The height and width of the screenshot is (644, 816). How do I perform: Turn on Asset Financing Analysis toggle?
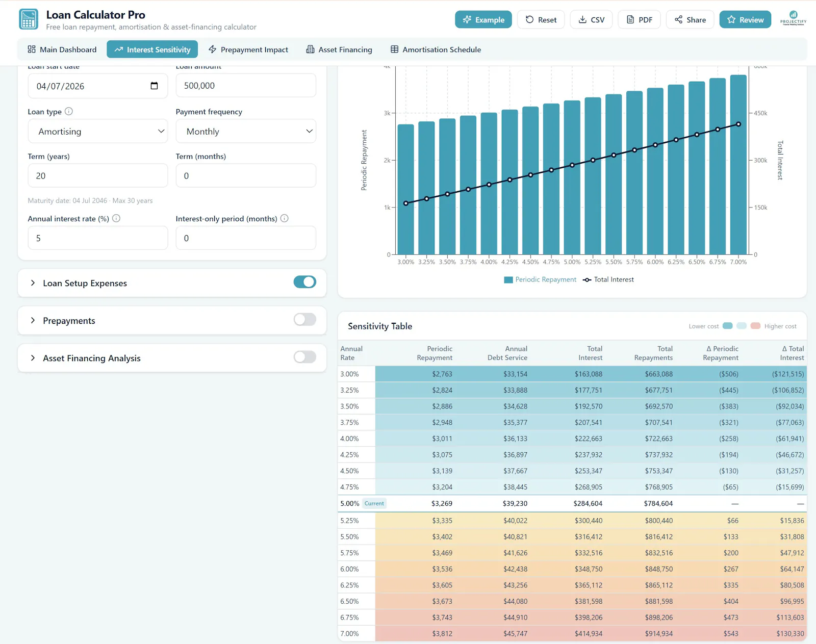pyautogui.click(x=305, y=357)
